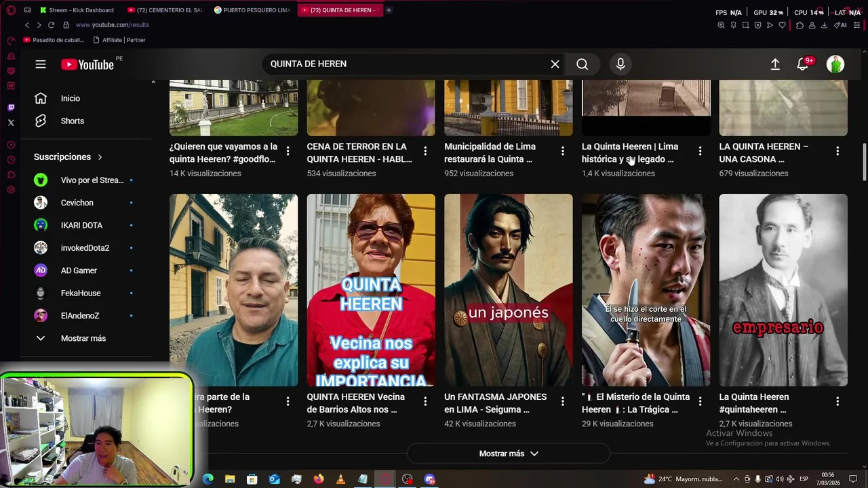Open the page zoom magnifier in the address bar

(721, 25)
